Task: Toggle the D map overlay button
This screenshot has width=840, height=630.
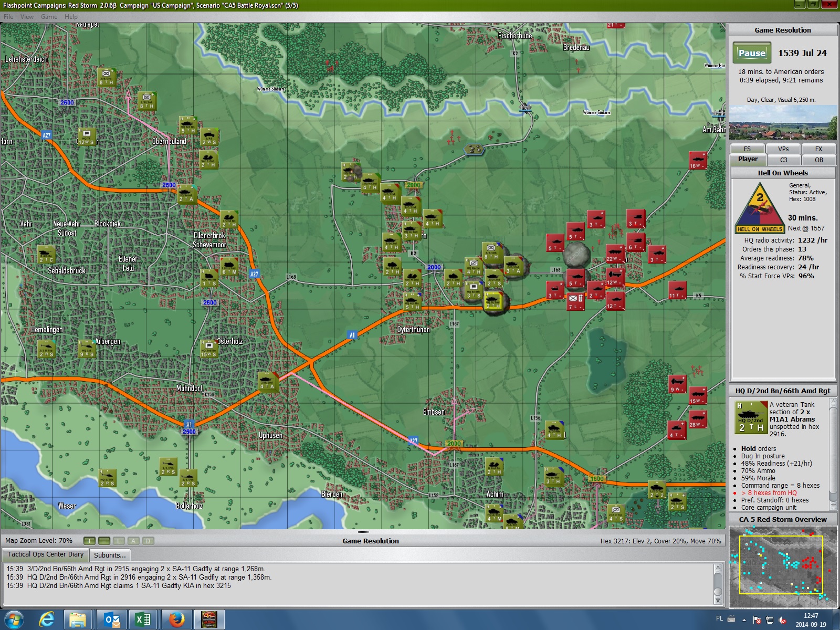Action: pos(148,541)
